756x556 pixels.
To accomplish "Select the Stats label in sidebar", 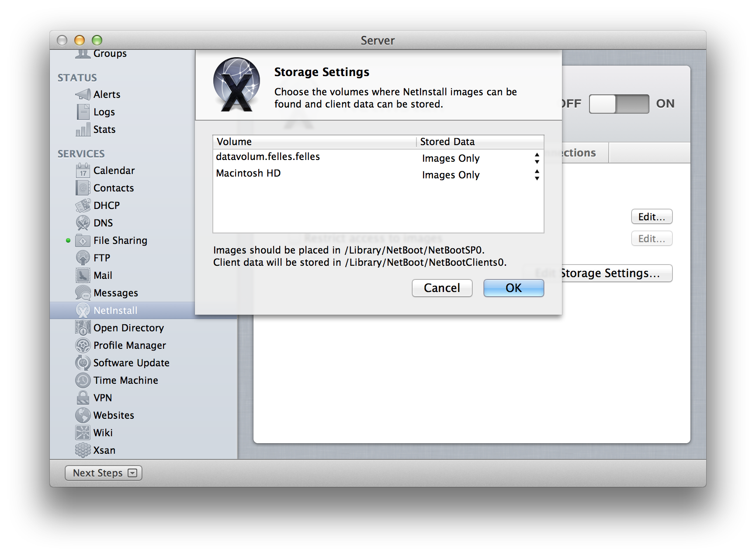I will (104, 129).
